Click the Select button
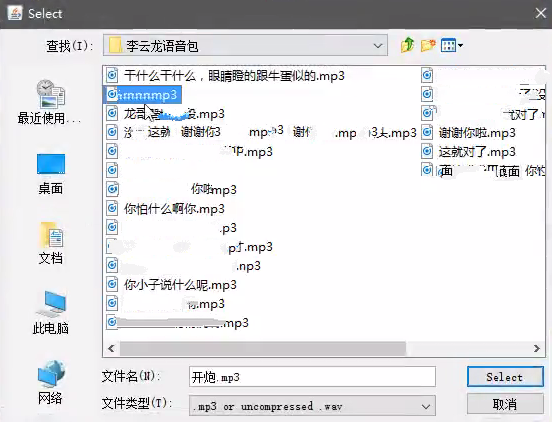The height and width of the screenshot is (422, 552). tap(505, 377)
